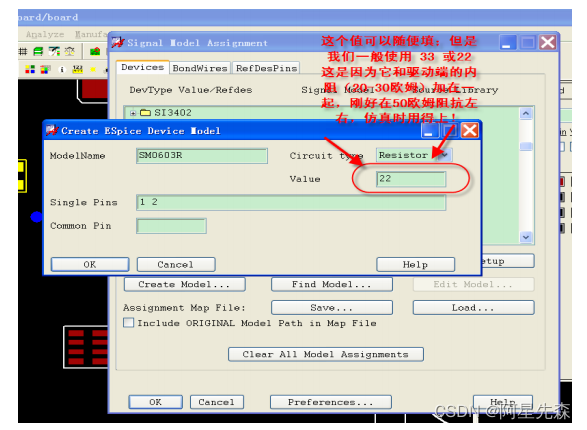Click the device list scroll up arrow
The image size is (587, 430).
526,113
